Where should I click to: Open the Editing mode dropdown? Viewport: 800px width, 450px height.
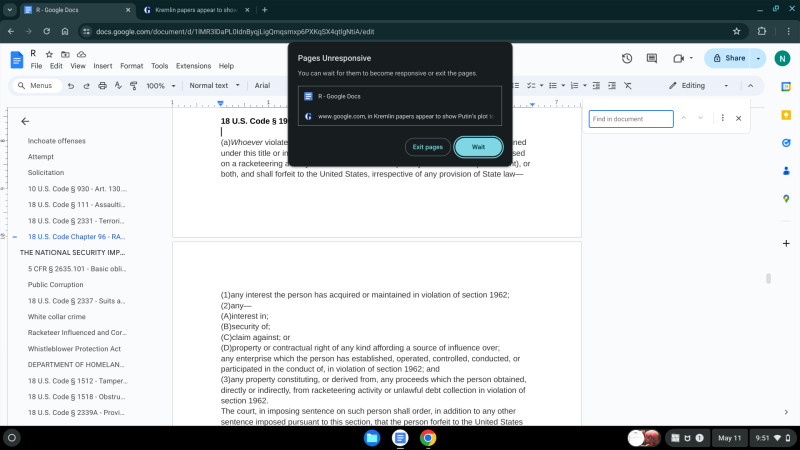pyautogui.click(x=700, y=86)
